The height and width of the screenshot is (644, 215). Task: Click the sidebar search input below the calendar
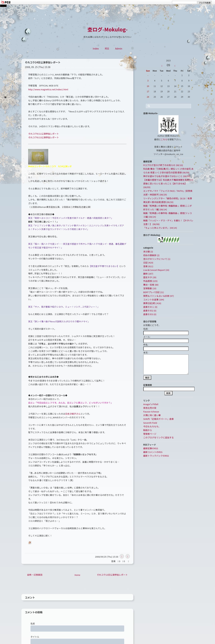[x=168, y=106]
